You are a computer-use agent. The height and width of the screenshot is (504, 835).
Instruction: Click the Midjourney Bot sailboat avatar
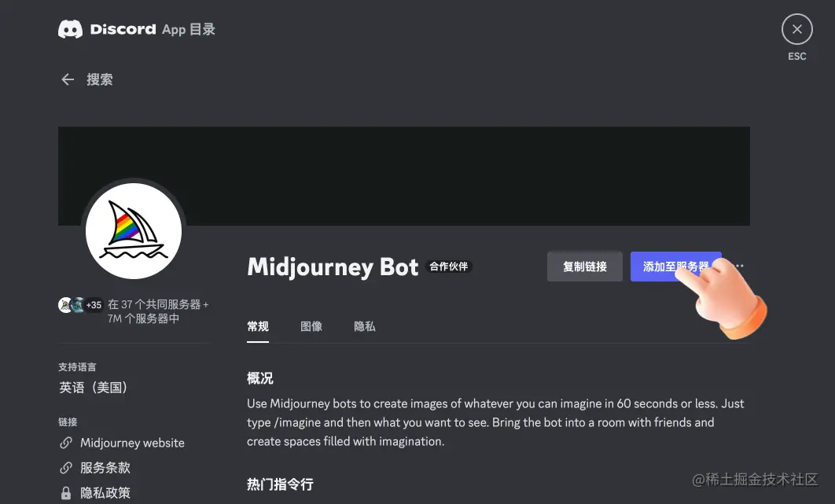coord(134,230)
